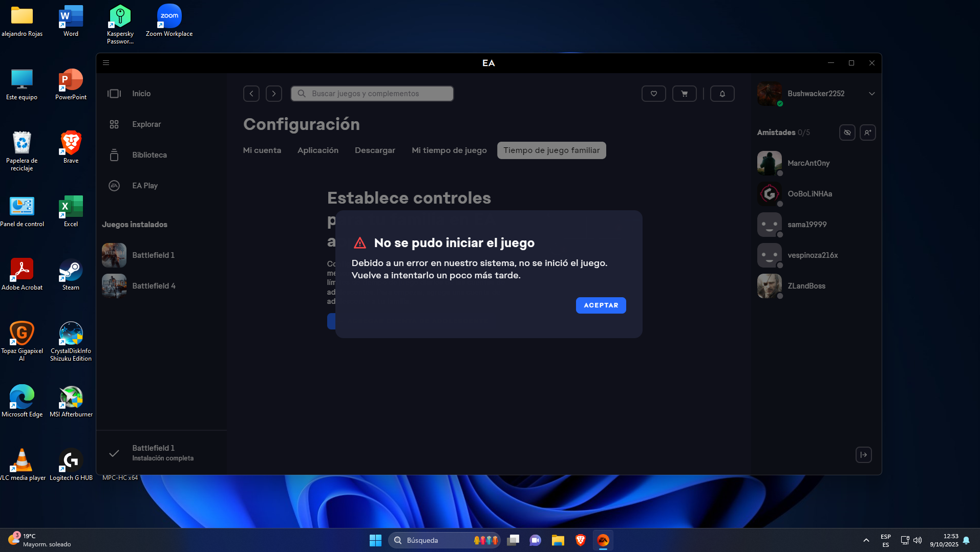The width and height of the screenshot is (980, 552).
Task: Collapse the friends panel with arrow icon
Action: click(863, 455)
